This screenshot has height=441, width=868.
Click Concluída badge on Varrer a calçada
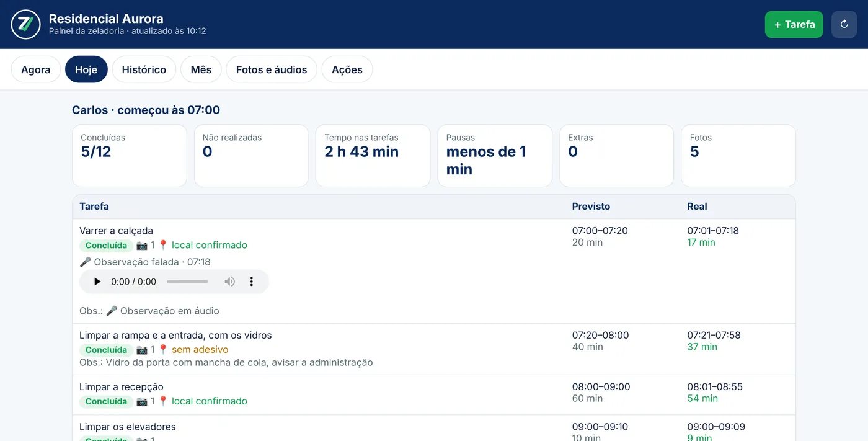click(106, 245)
